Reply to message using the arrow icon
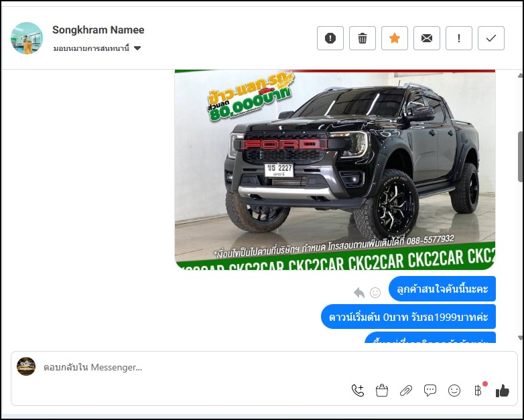Image resolution: width=524 pixels, height=420 pixels. point(359,292)
